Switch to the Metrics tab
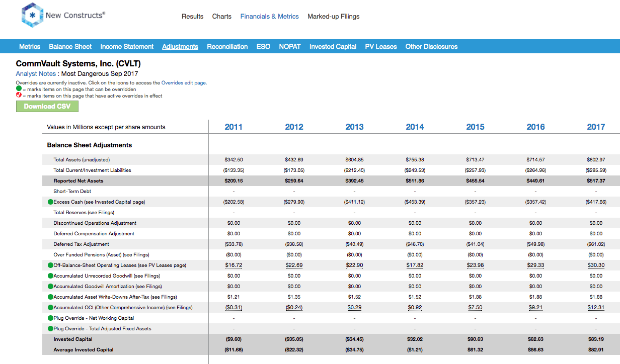620x364 pixels. (x=30, y=47)
